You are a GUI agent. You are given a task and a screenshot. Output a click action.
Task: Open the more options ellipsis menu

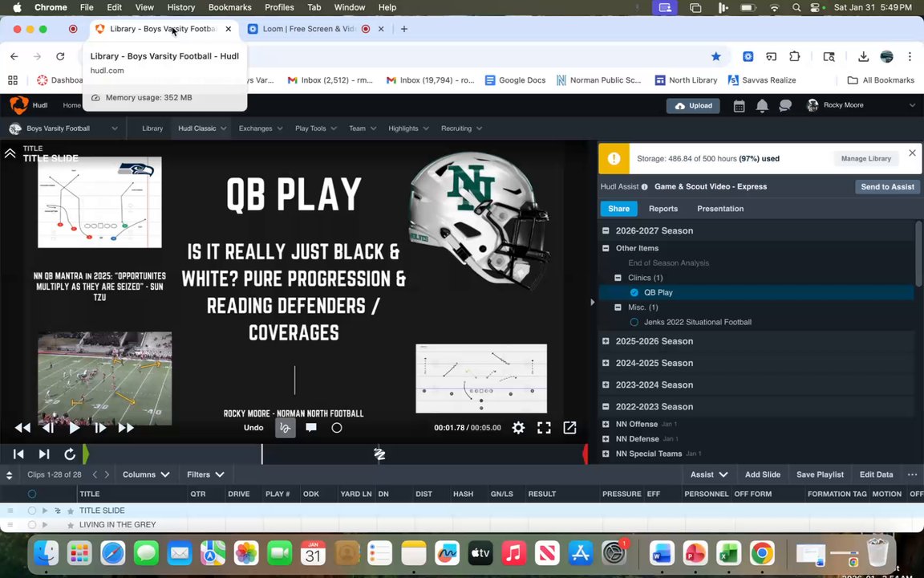[x=912, y=474]
